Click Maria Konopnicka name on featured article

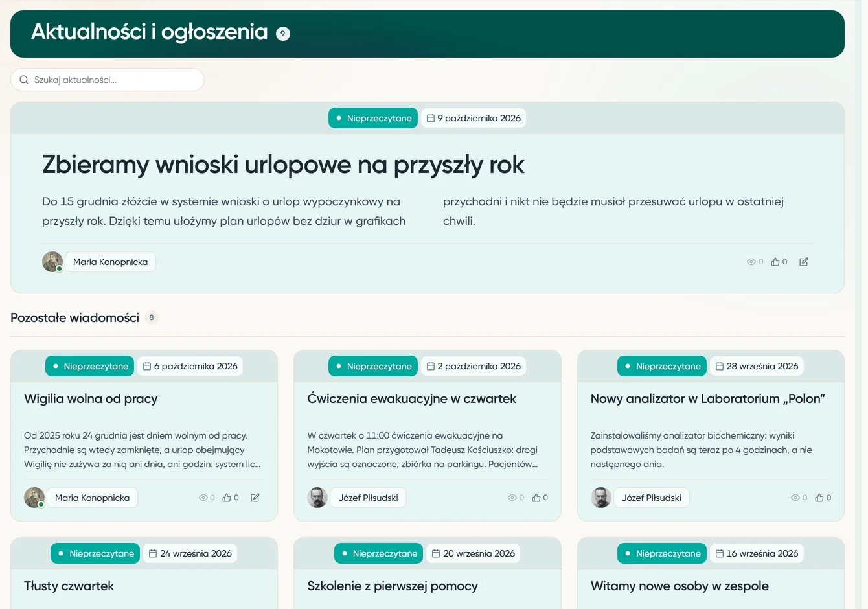[111, 262]
